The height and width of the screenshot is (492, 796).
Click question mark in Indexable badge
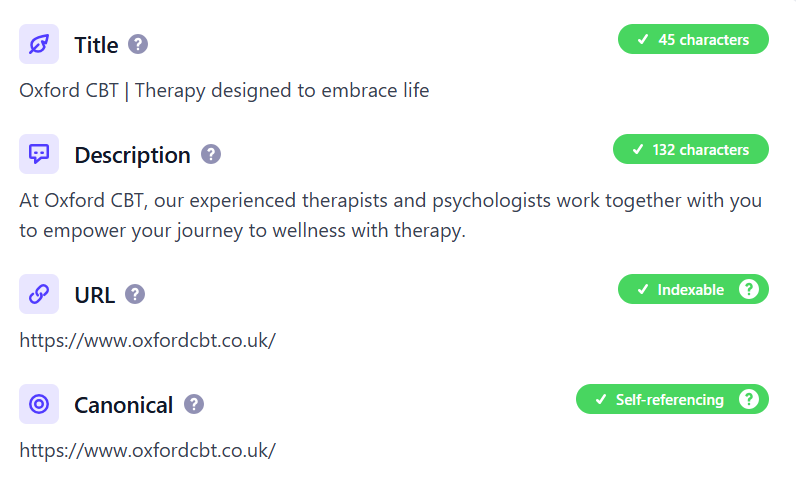748,290
